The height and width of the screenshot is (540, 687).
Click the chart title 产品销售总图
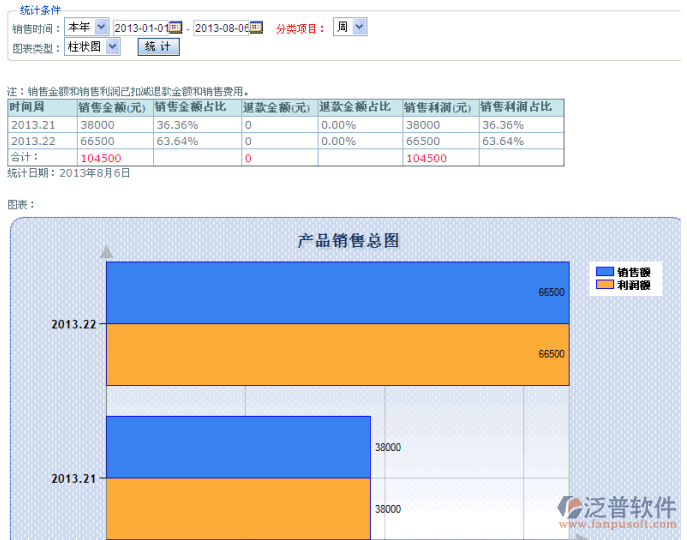[x=348, y=241]
